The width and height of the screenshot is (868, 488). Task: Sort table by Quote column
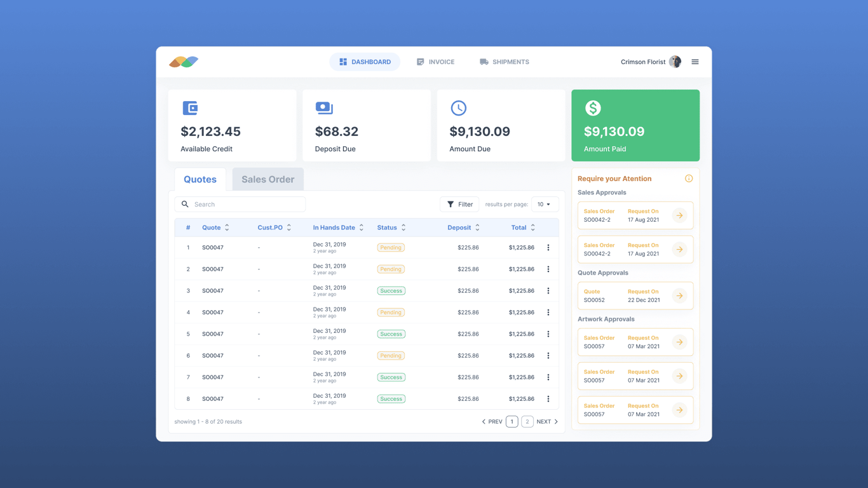coord(227,227)
